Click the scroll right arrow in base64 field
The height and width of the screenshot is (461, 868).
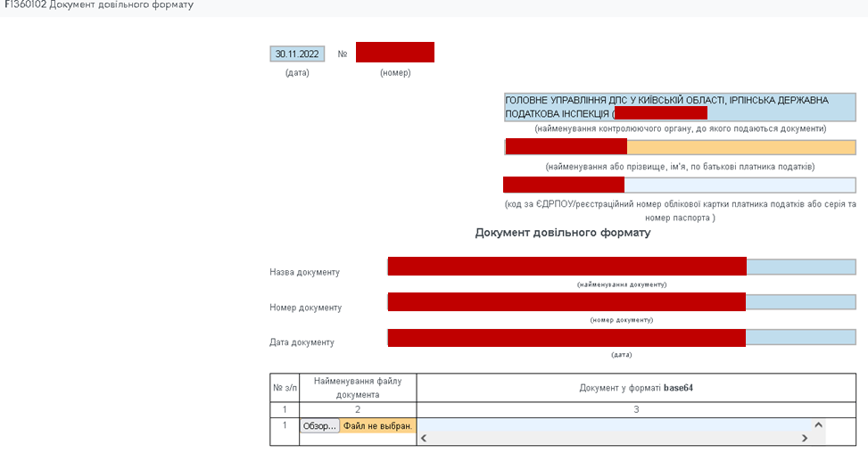click(805, 438)
